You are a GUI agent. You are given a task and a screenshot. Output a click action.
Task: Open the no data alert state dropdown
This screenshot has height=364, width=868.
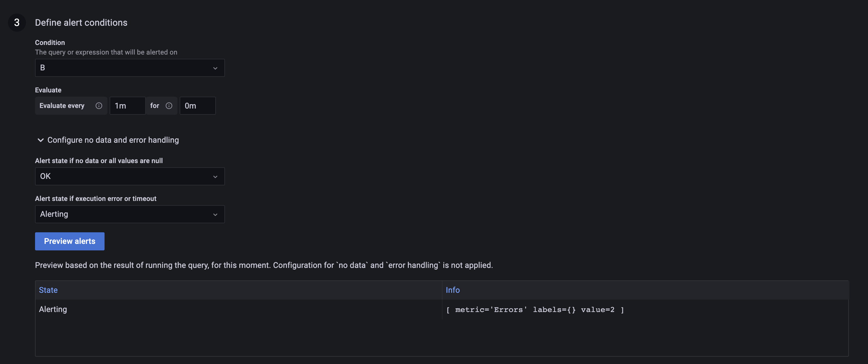(130, 176)
